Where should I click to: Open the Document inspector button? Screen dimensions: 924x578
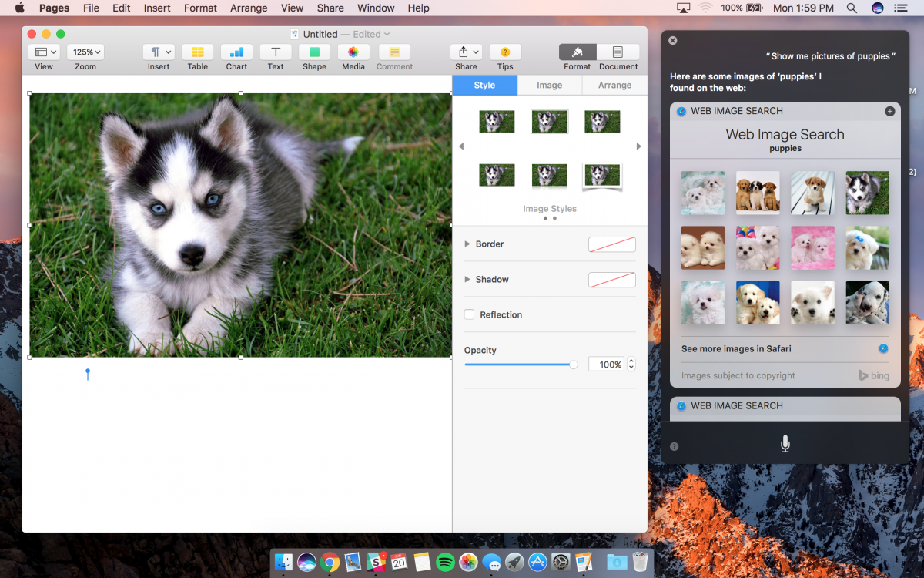(618, 52)
